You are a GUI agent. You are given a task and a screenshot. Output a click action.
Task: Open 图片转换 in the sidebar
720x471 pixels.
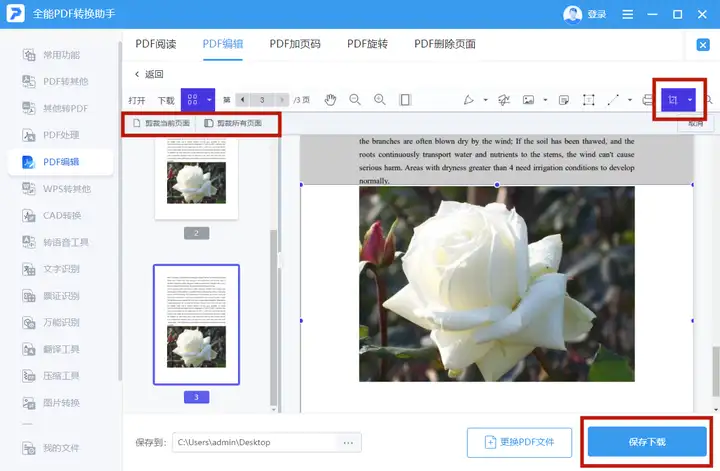coord(61,403)
